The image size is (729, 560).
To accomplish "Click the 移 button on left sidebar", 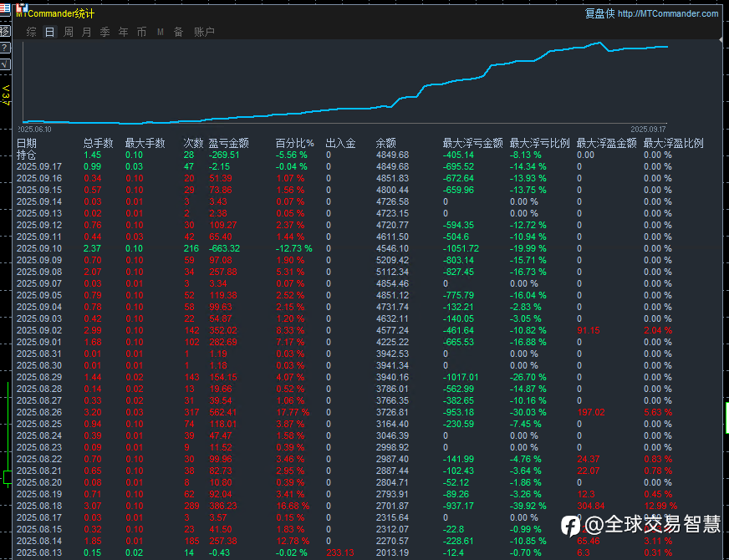I will point(5,31).
